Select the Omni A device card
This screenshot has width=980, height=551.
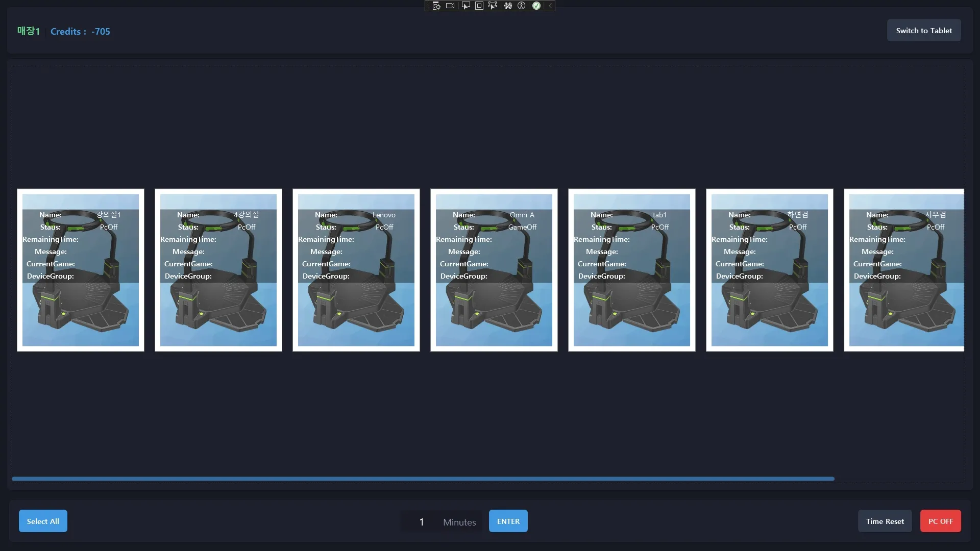pyautogui.click(x=494, y=270)
